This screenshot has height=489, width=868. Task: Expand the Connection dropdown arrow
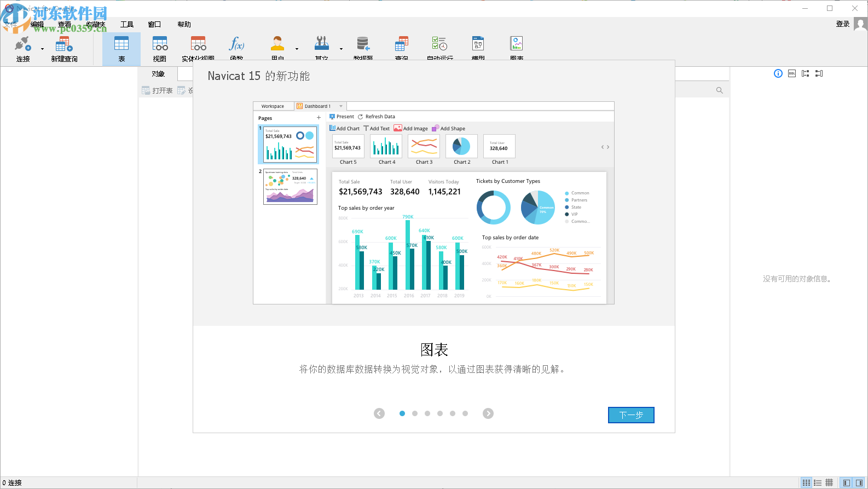[43, 49]
